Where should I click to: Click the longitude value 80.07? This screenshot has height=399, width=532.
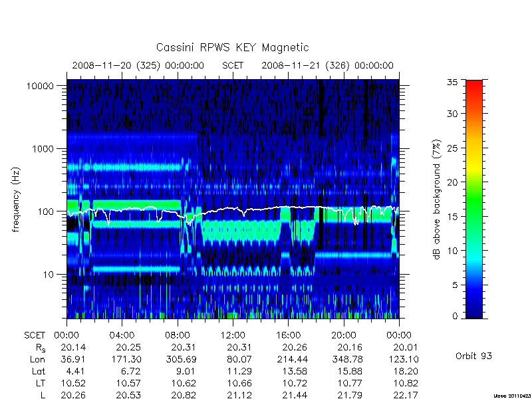[239, 359]
